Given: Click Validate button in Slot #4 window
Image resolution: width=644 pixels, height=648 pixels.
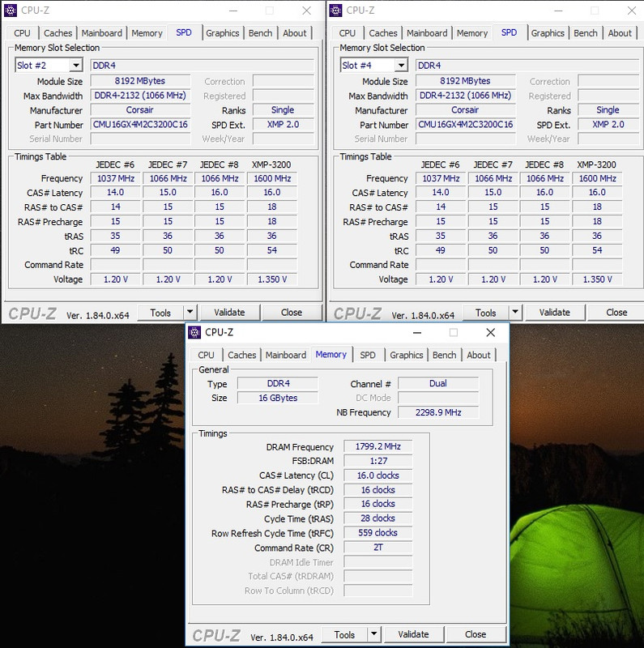Looking at the screenshot, I should 555,313.
